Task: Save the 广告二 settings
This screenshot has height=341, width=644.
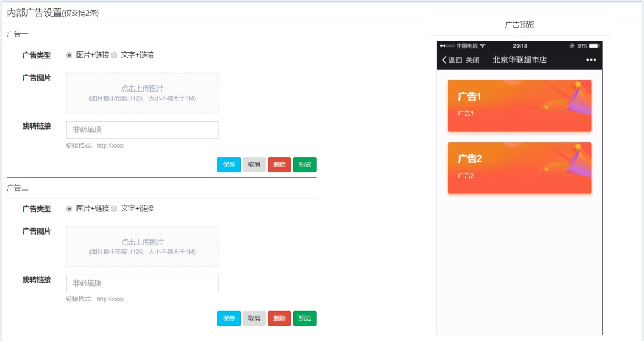Action: [x=229, y=318]
